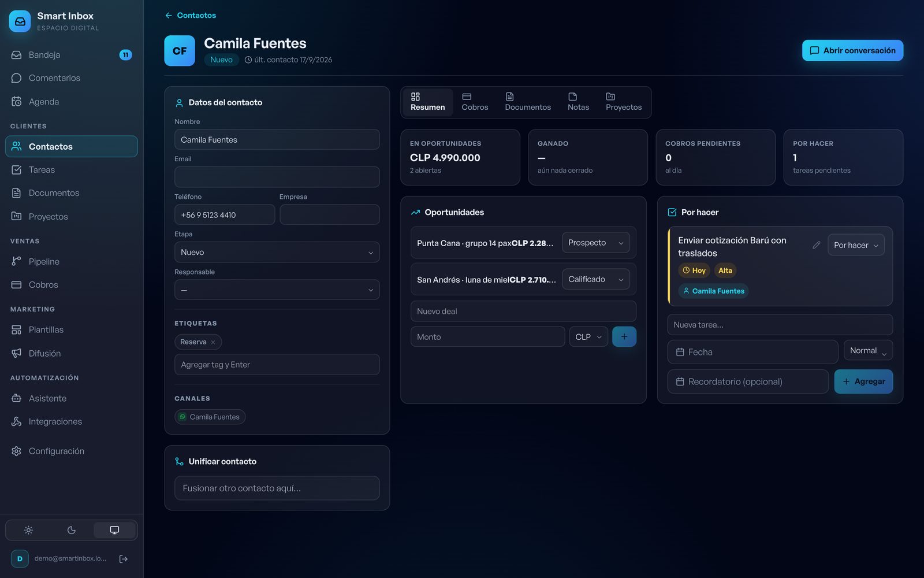Screen dimensions: 924x578
Task: Open Proyectos in the sidebar
Action: [72, 217]
